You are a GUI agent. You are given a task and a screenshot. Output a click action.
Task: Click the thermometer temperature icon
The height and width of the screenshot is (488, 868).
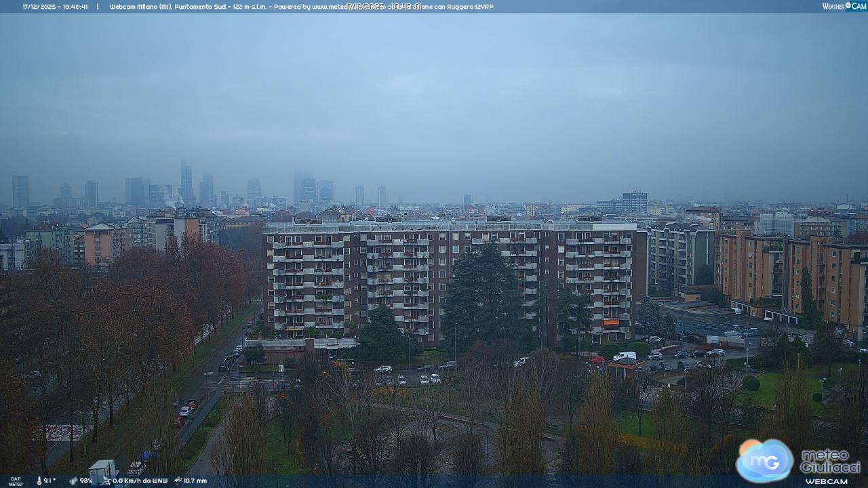coord(39,481)
